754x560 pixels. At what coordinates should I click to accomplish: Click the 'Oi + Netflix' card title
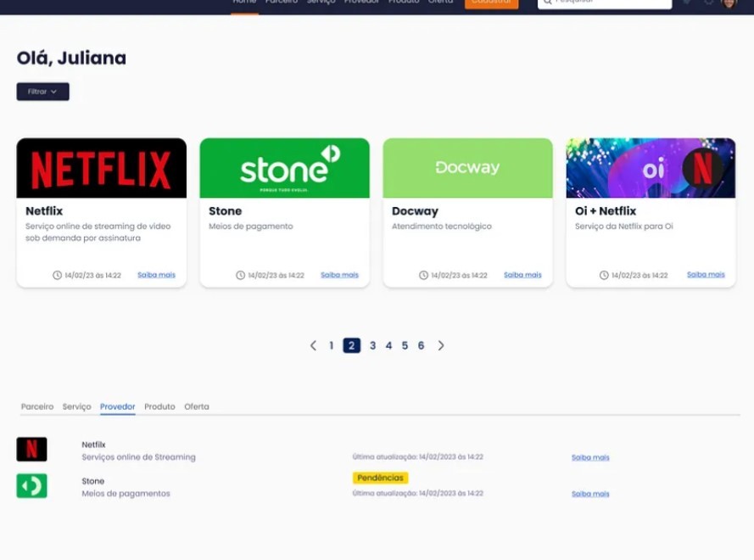tap(606, 211)
